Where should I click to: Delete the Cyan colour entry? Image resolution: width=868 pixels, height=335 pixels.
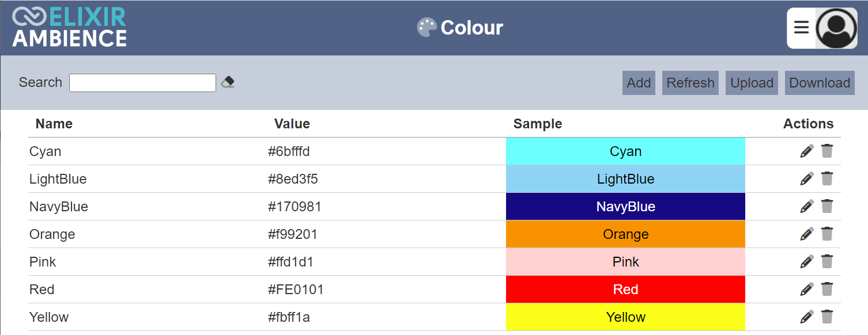click(x=827, y=151)
